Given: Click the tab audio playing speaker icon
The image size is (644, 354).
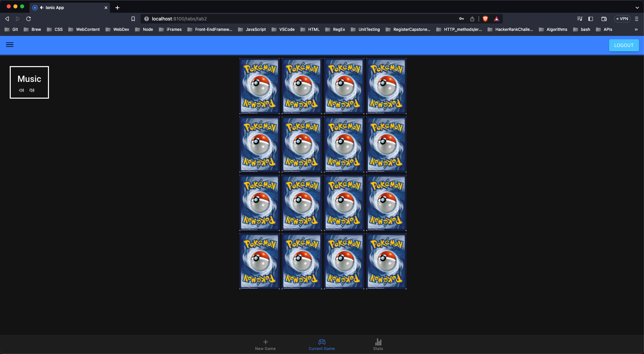Looking at the screenshot, I should (x=42, y=7).
